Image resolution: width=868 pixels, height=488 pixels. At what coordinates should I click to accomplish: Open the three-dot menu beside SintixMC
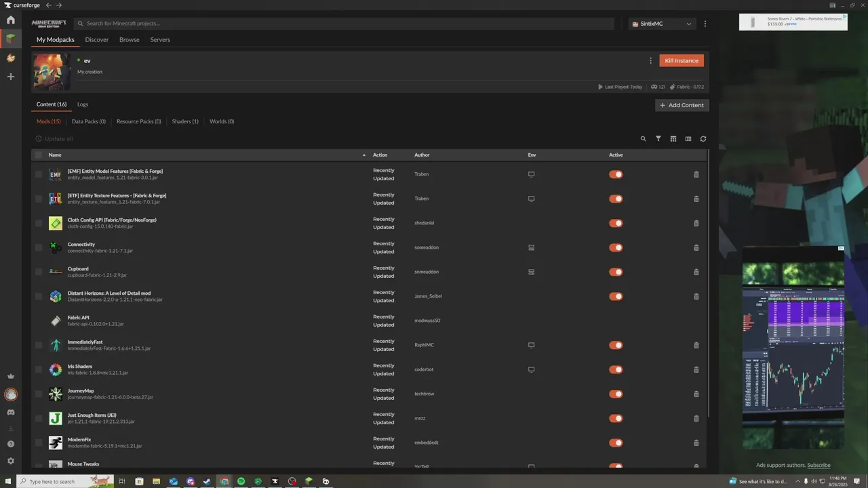click(x=705, y=24)
